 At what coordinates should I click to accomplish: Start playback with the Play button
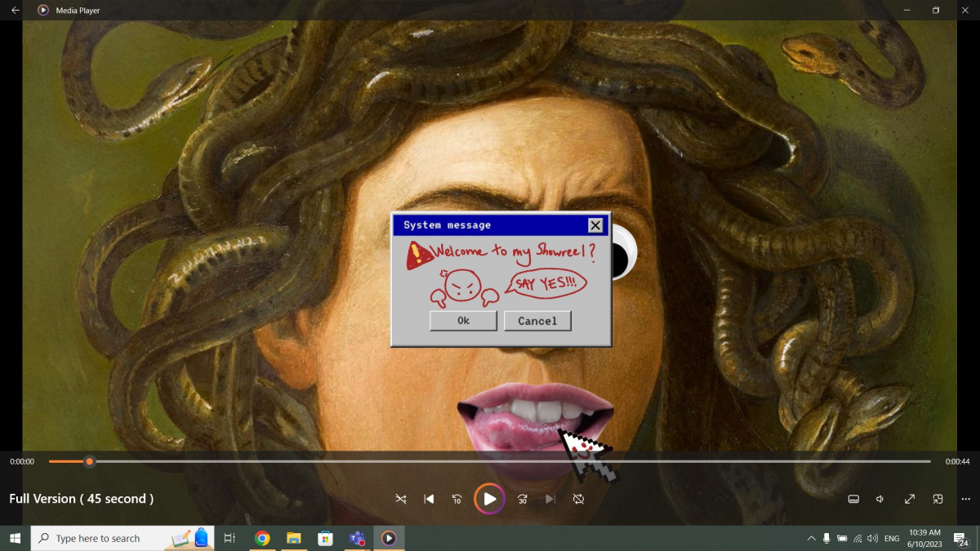(489, 499)
